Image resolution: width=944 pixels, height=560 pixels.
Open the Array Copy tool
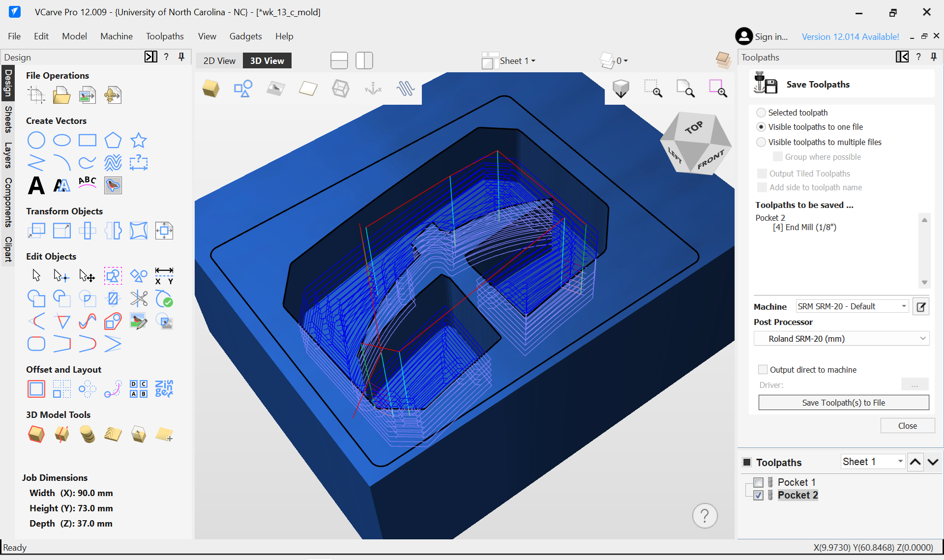click(x=62, y=389)
